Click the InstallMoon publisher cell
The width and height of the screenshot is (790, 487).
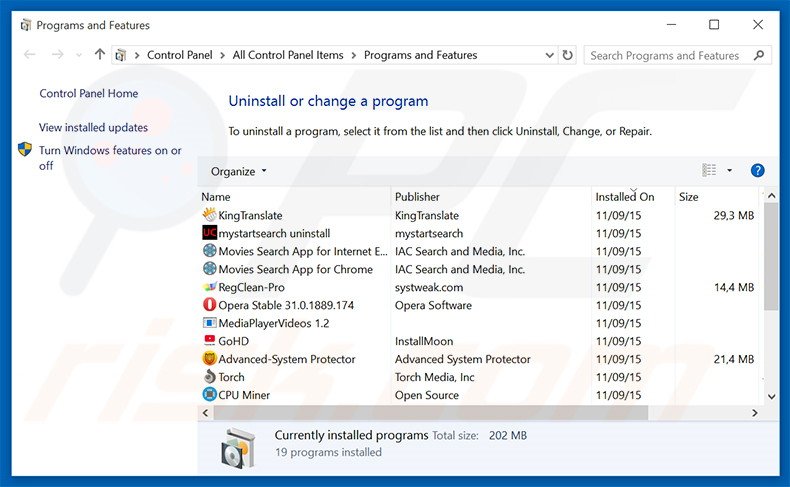click(x=424, y=341)
